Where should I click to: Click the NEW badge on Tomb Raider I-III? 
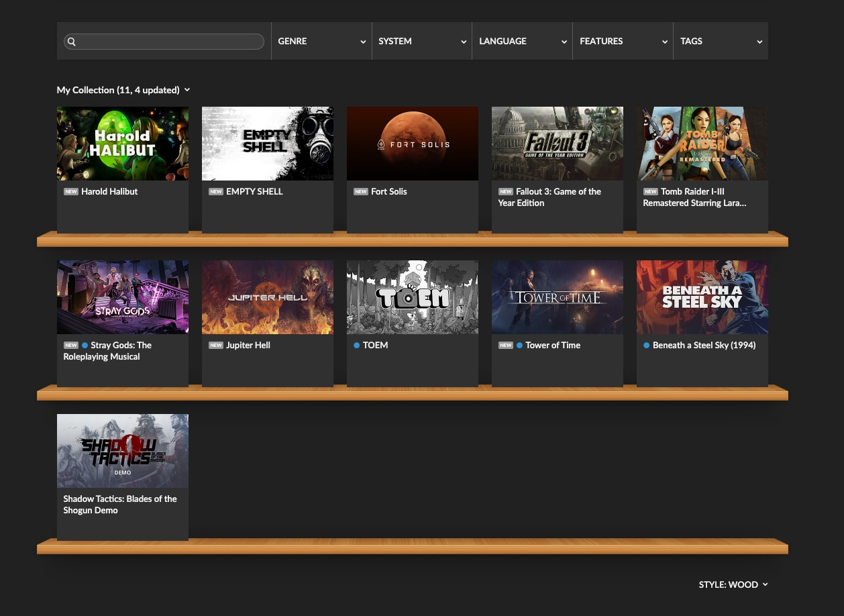[651, 191]
